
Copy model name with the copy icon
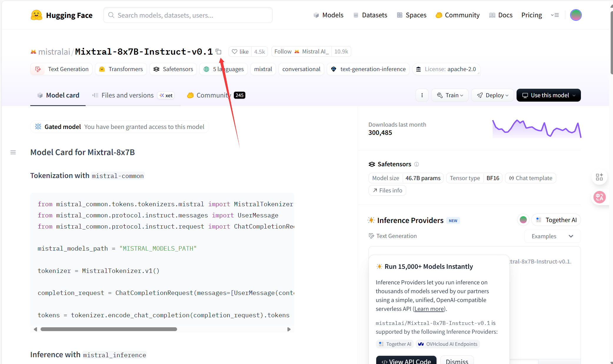219,52
